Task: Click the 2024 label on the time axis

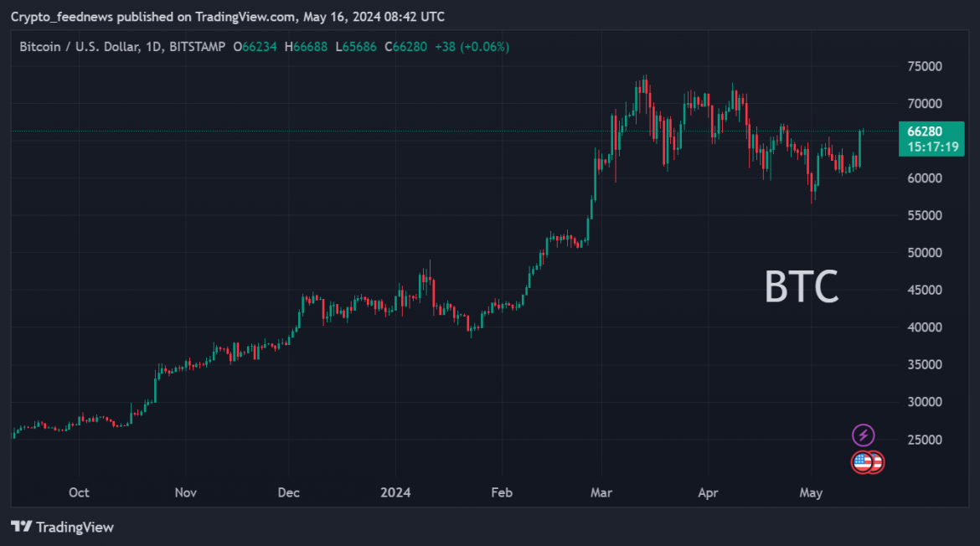Action: tap(395, 492)
